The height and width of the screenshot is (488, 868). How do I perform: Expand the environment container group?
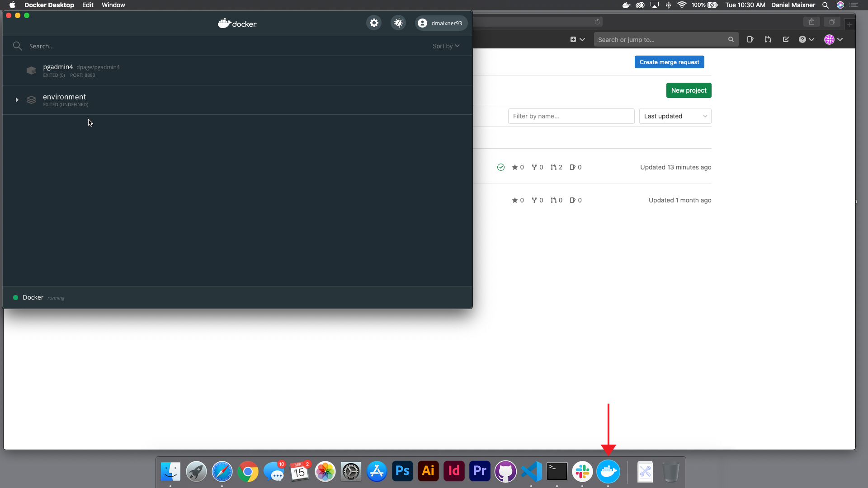coord(17,99)
